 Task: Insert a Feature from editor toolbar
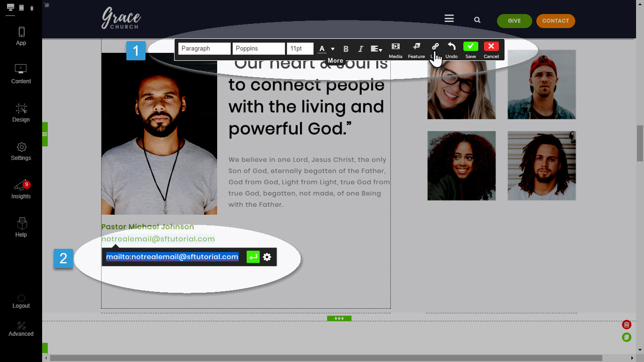coord(416,50)
